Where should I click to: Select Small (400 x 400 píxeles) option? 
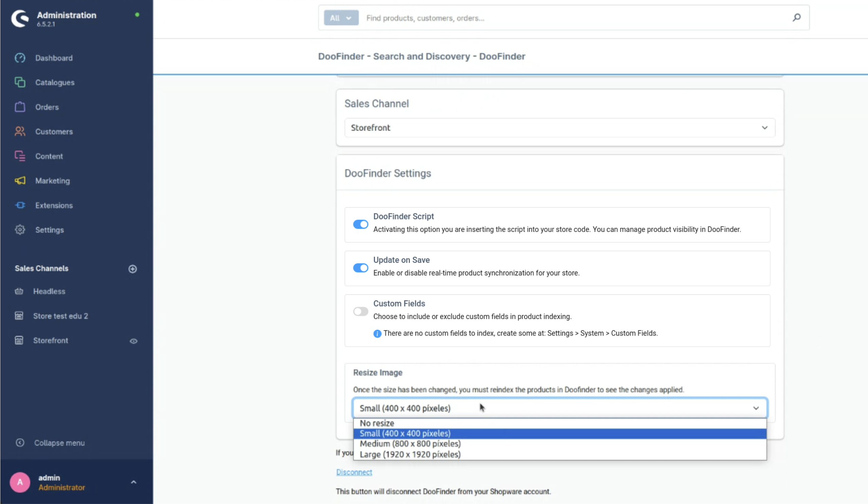(x=560, y=434)
